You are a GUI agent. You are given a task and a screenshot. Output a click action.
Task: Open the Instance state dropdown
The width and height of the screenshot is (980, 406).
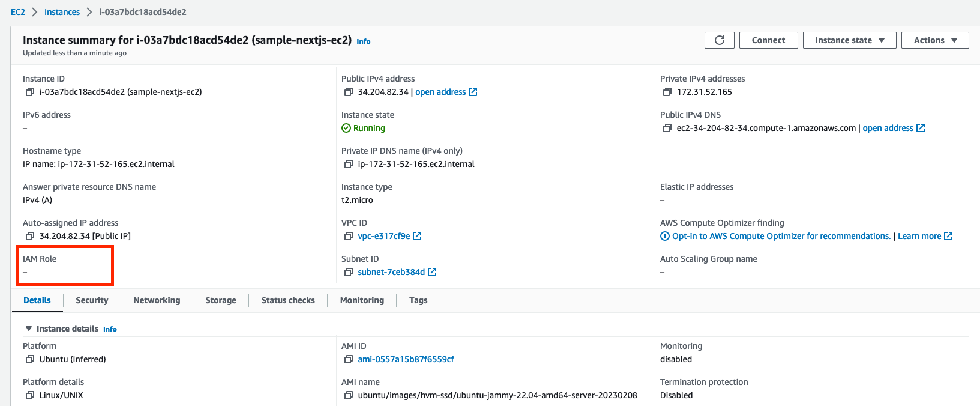click(849, 40)
